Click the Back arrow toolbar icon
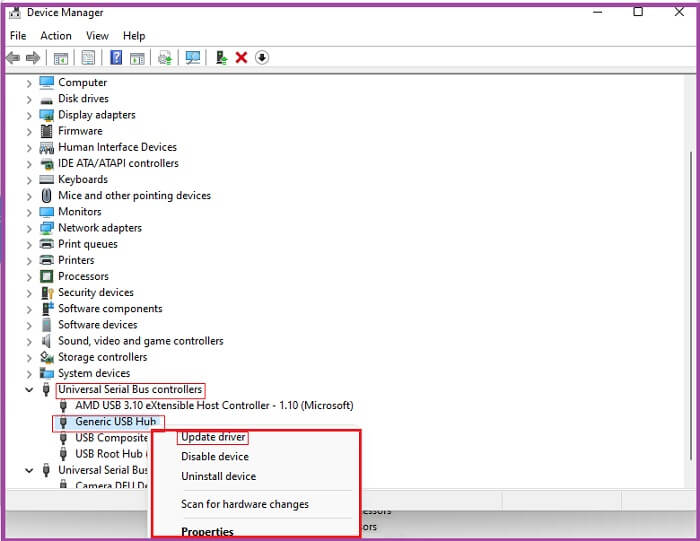The height and width of the screenshot is (541, 700). [x=13, y=58]
